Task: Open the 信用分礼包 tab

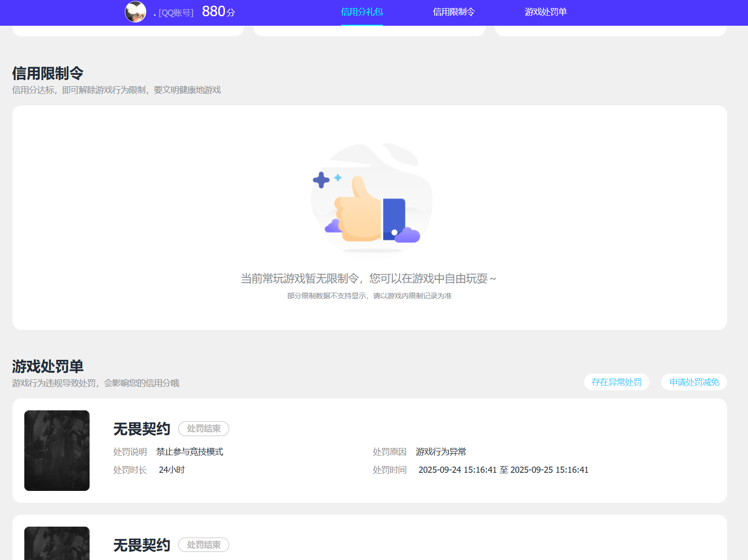Action: coord(362,12)
